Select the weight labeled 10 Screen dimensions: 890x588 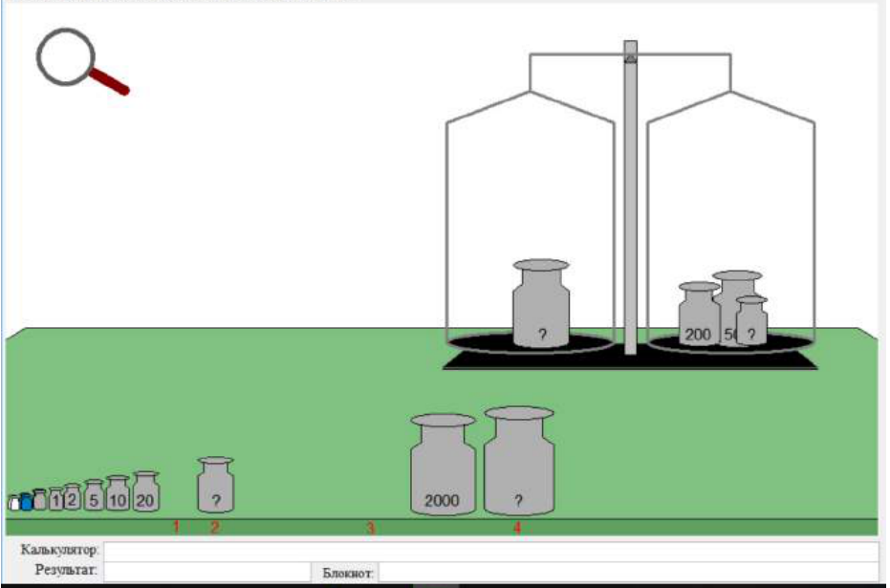click(118, 493)
